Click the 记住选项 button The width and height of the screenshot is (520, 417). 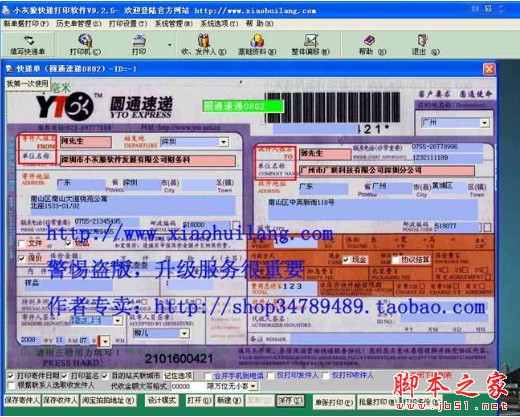point(178,376)
